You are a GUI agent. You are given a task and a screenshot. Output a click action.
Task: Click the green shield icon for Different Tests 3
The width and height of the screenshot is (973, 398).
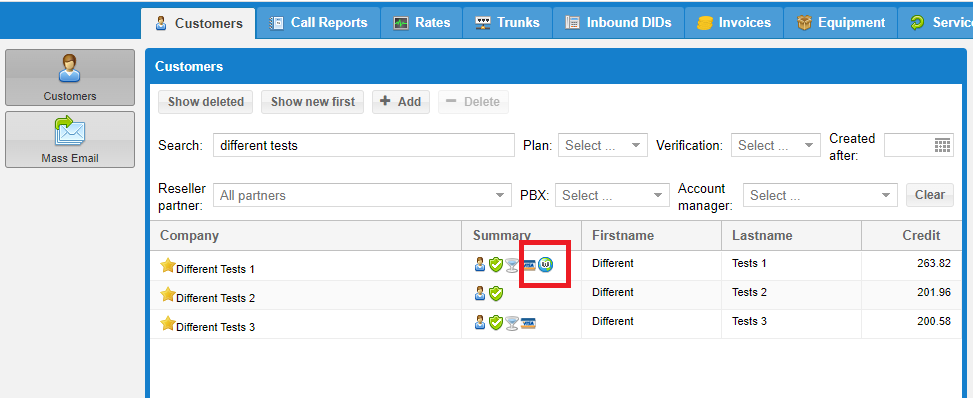[x=495, y=323]
